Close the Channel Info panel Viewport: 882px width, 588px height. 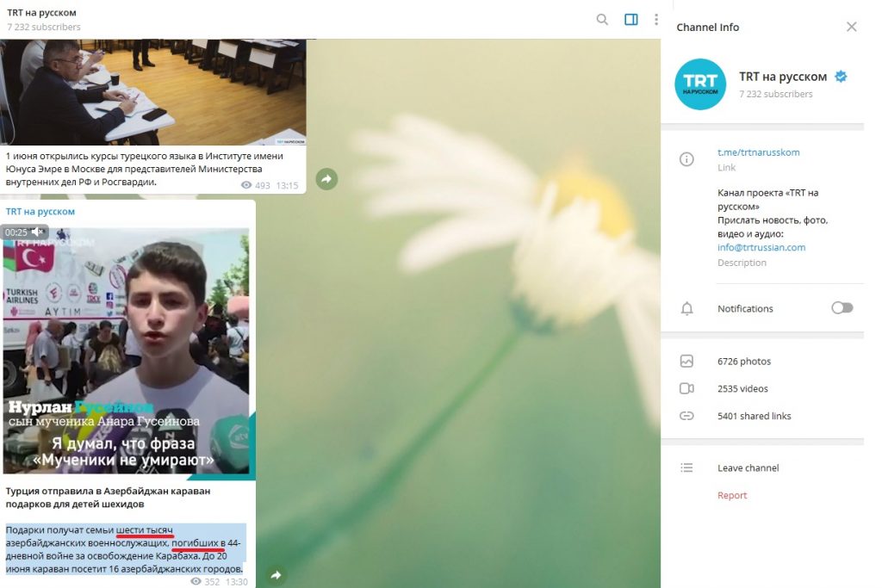point(851,27)
